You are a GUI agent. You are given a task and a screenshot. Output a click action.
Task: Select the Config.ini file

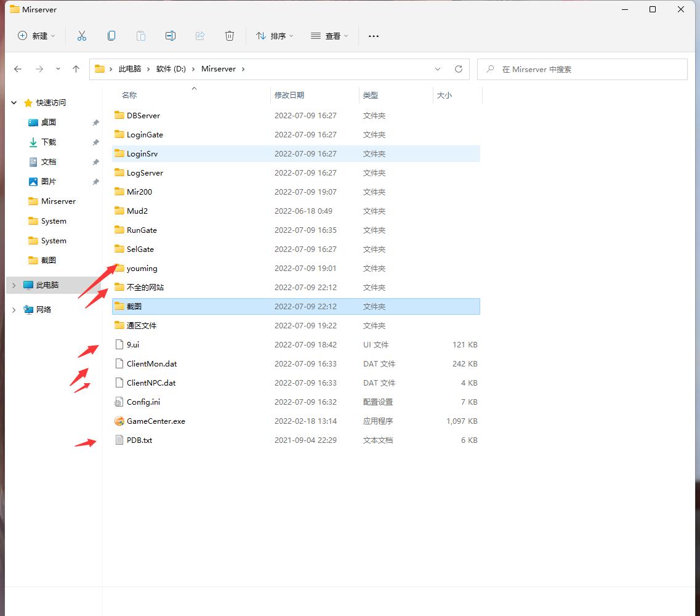[143, 402]
